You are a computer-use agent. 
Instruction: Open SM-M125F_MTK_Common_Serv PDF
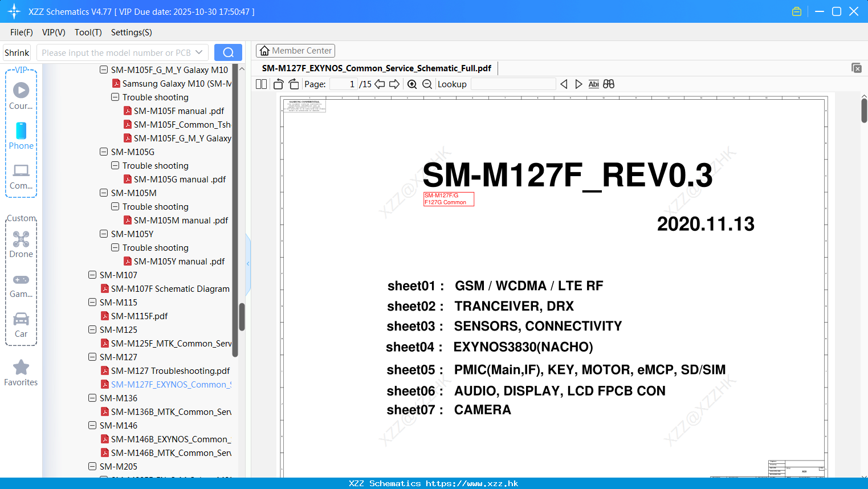pyautogui.click(x=171, y=344)
